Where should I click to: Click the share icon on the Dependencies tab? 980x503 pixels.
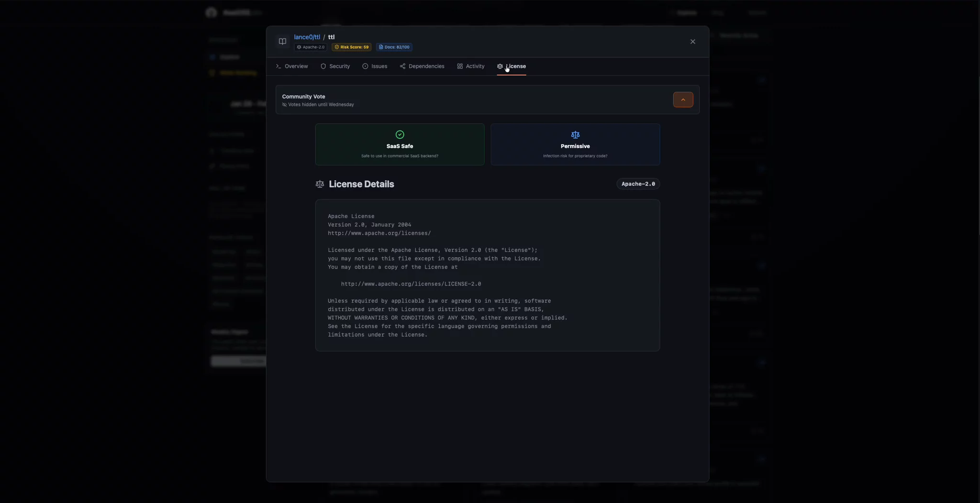click(x=403, y=66)
